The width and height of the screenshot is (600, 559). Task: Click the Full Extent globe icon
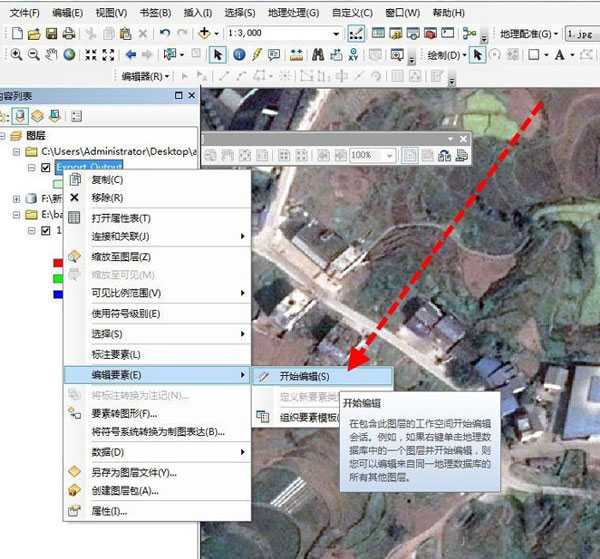(x=68, y=54)
